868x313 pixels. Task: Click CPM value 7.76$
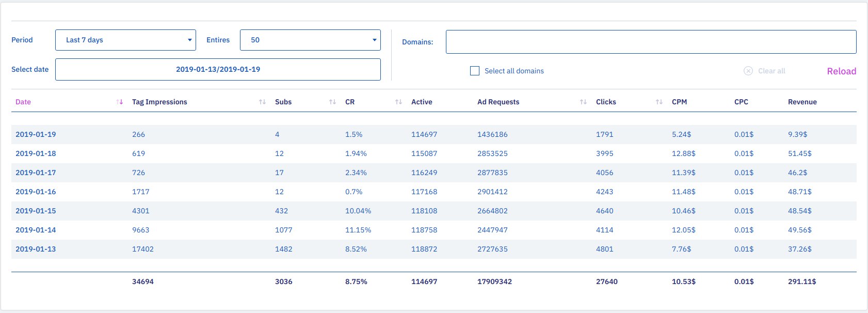click(681, 249)
